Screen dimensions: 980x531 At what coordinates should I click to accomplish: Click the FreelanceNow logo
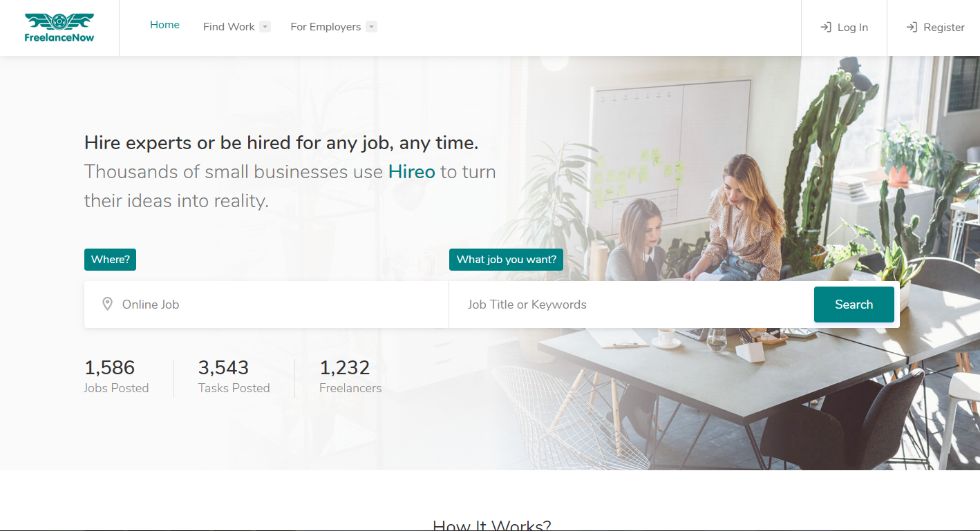pyautogui.click(x=59, y=28)
